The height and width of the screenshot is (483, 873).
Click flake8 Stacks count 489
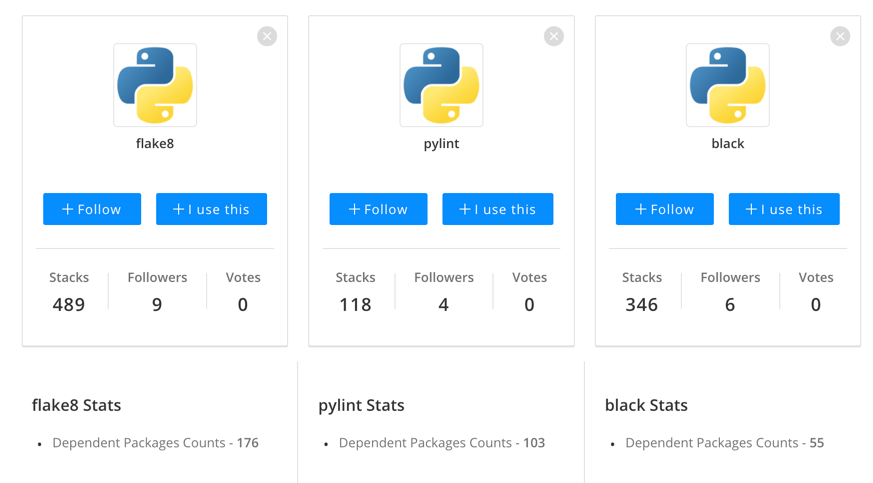click(69, 305)
